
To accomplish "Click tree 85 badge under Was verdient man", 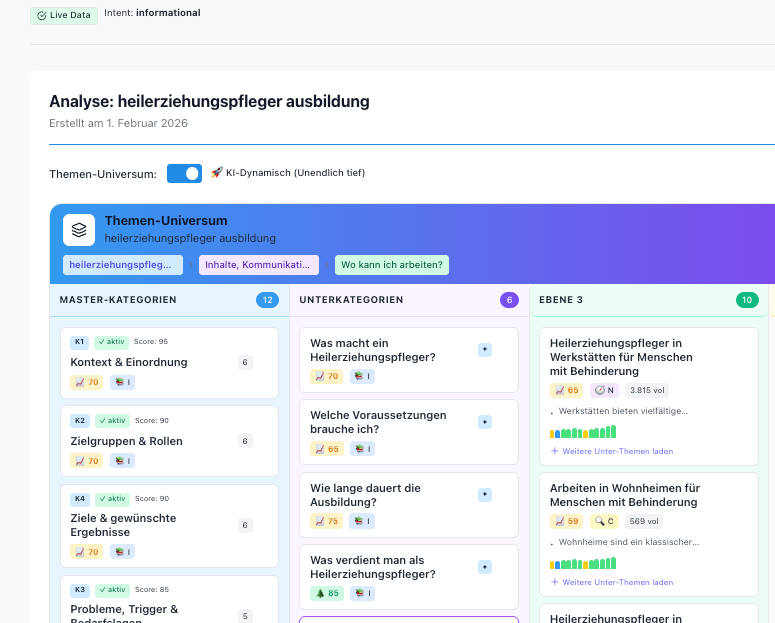I will pos(326,594).
